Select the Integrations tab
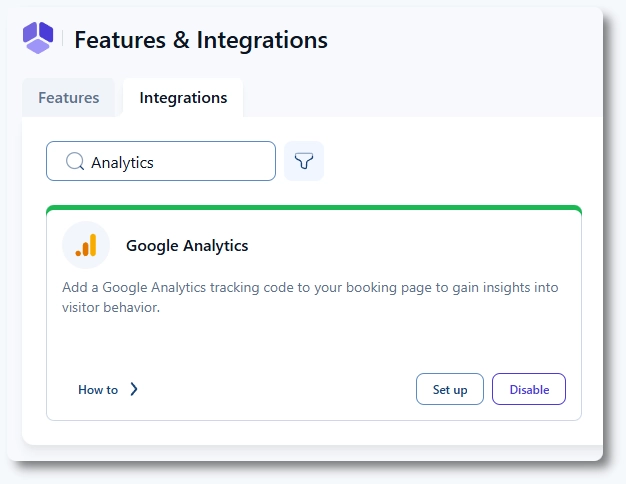 183,98
